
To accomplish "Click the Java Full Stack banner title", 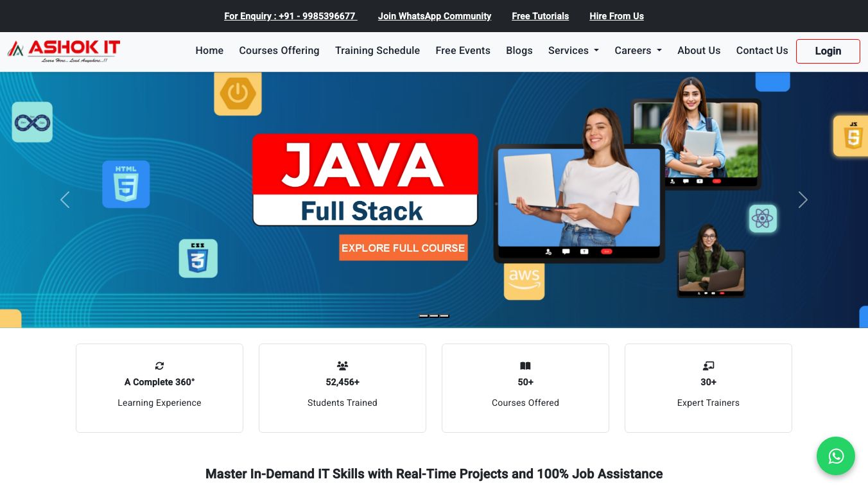I will click(365, 180).
